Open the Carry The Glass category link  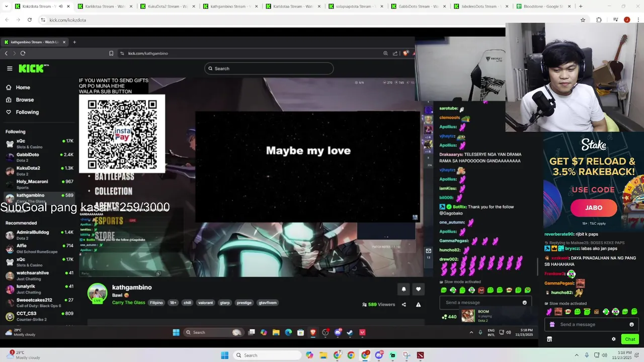[x=128, y=303]
